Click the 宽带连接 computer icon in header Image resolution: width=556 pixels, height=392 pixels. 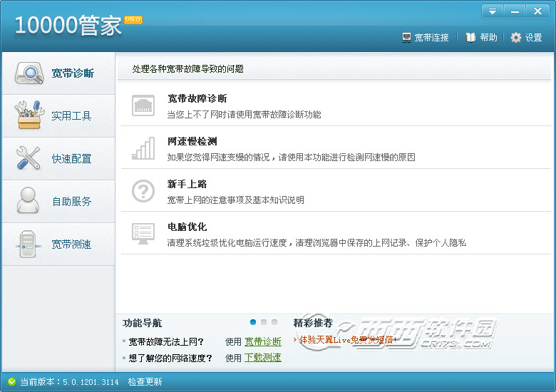tap(406, 38)
